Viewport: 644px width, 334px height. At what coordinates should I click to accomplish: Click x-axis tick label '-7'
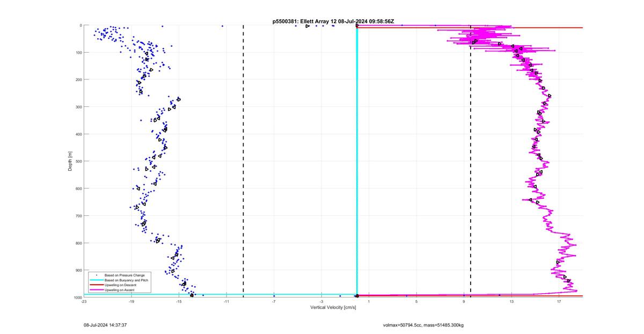tap(274, 301)
